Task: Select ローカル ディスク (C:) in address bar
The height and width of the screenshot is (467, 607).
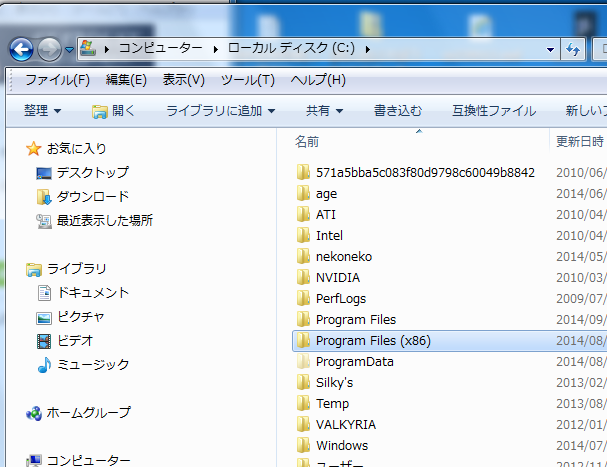Action: click(x=291, y=48)
